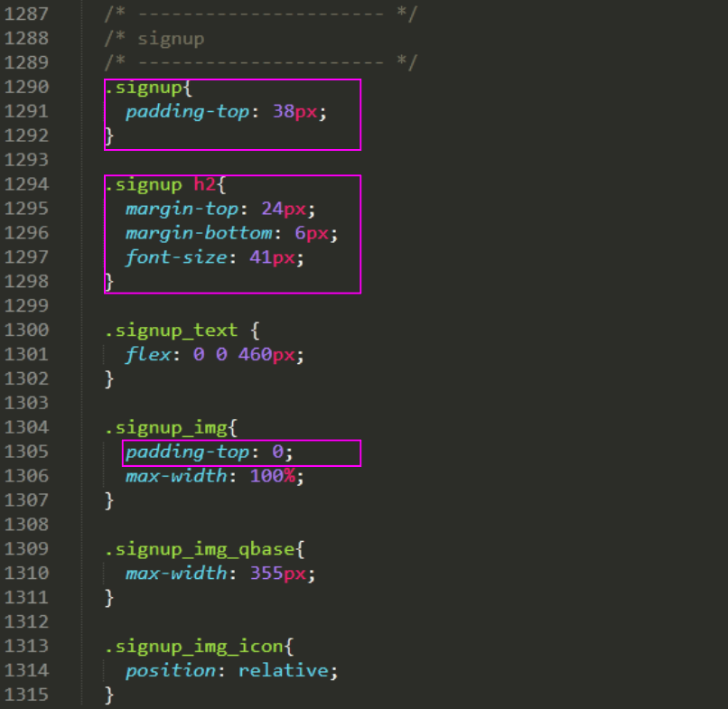Click the "margin-top" property
This screenshot has height=709, width=728.
[182, 209]
